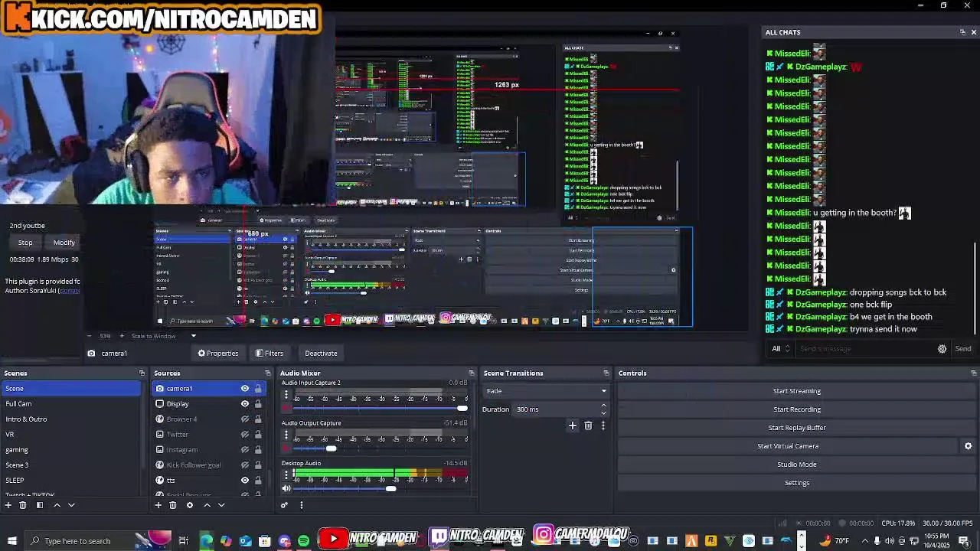Pop out the Audio Mixer dock
Viewport: 980px width, 551px height.
472,373
